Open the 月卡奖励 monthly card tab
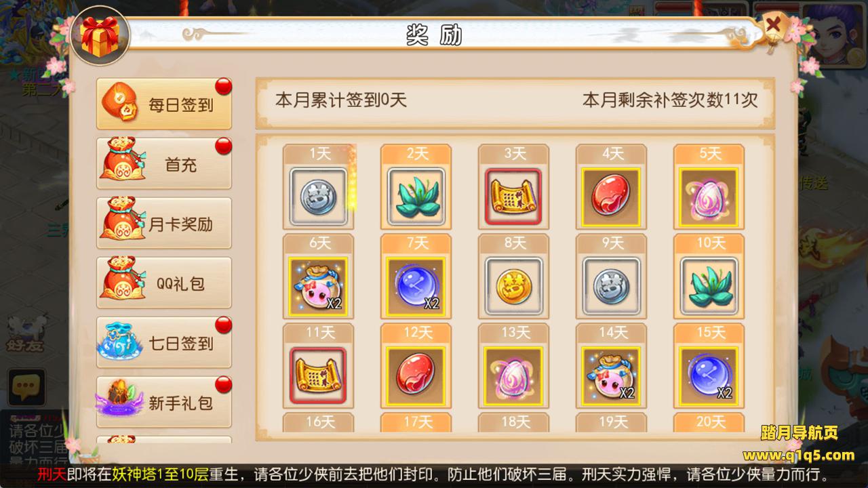The height and width of the screenshot is (488, 868). 164,224
